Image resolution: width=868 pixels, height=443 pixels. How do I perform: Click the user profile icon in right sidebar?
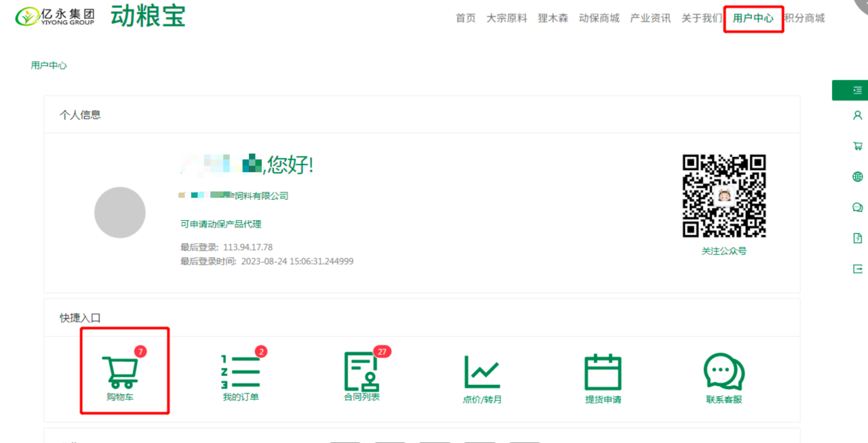(x=857, y=116)
